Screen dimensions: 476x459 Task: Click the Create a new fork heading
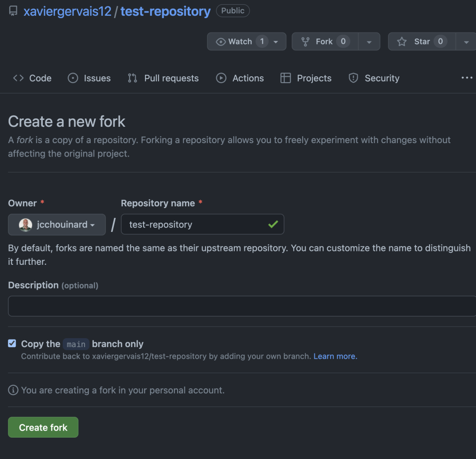coord(66,122)
